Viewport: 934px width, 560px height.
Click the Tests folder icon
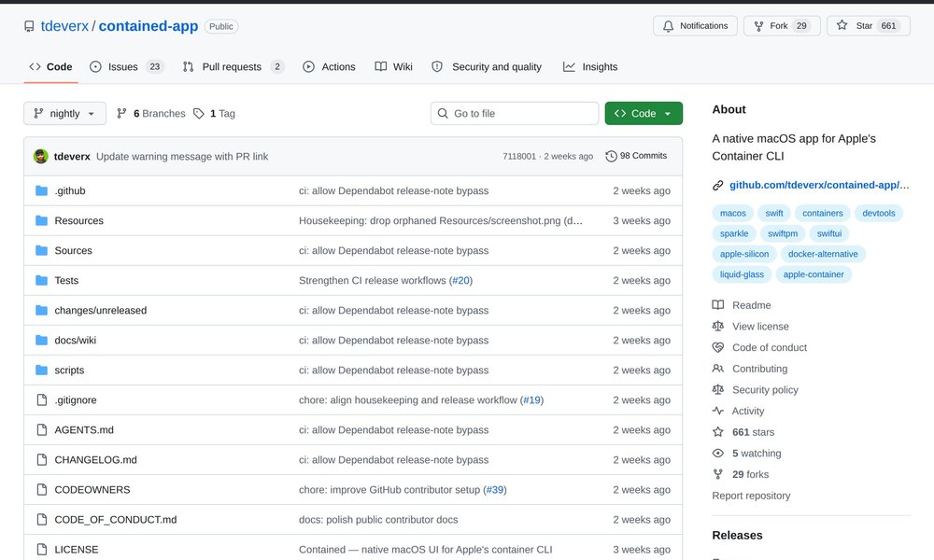[41, 280]
